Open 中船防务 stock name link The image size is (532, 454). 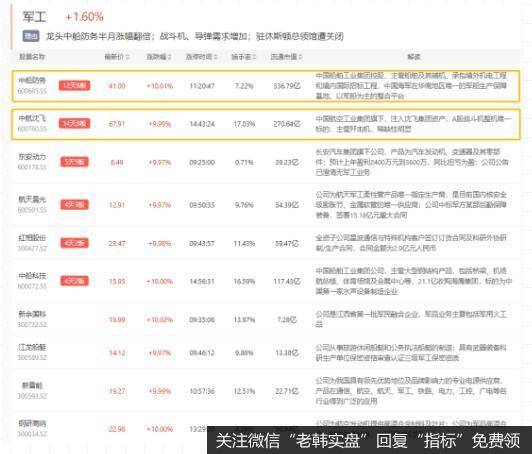32,80
